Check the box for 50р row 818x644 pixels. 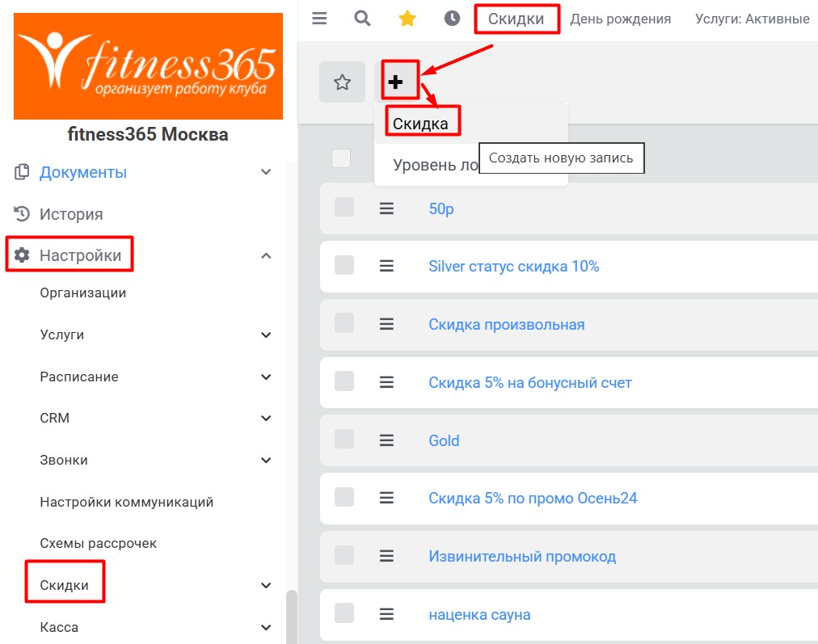(x=344, y=207)
